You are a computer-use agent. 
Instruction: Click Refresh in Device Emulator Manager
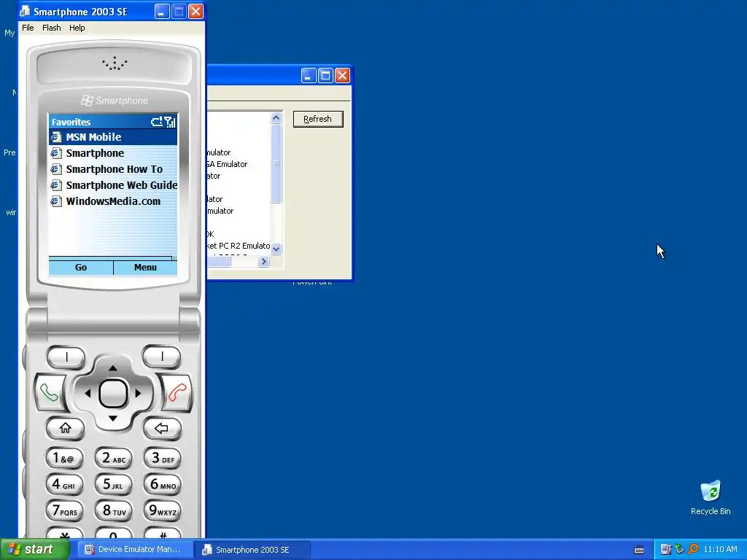tap(318, 119)
